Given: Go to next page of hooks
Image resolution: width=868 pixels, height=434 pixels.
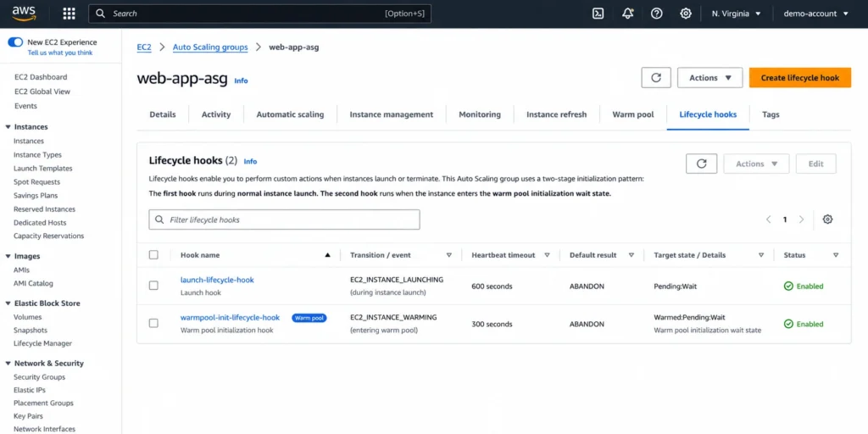Looking at the screenshot, I should click(801, 220).
